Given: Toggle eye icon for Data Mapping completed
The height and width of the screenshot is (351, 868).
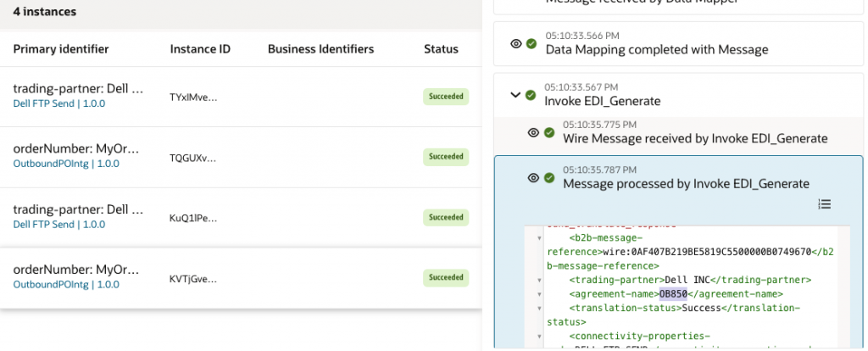Looking at the screenshot, I should pos(516,43).
